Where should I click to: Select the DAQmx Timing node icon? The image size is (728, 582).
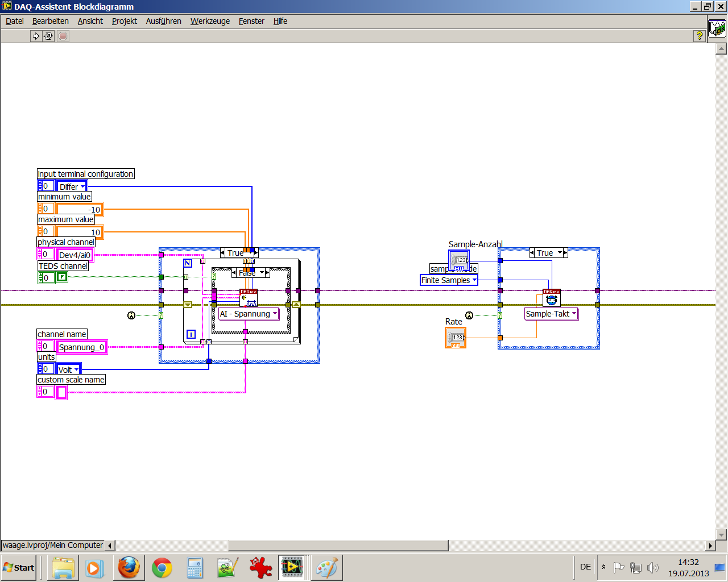click(552, 298)
